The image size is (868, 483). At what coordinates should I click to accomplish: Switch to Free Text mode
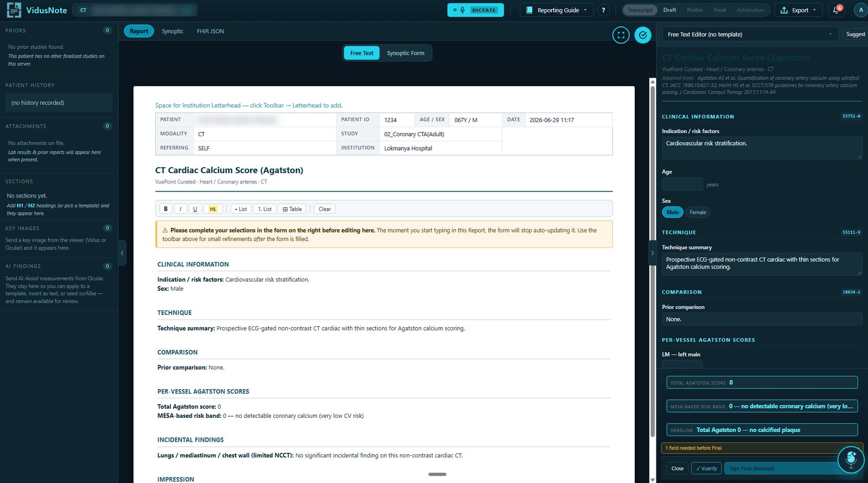pyautogui.click(x=362, y=53)
